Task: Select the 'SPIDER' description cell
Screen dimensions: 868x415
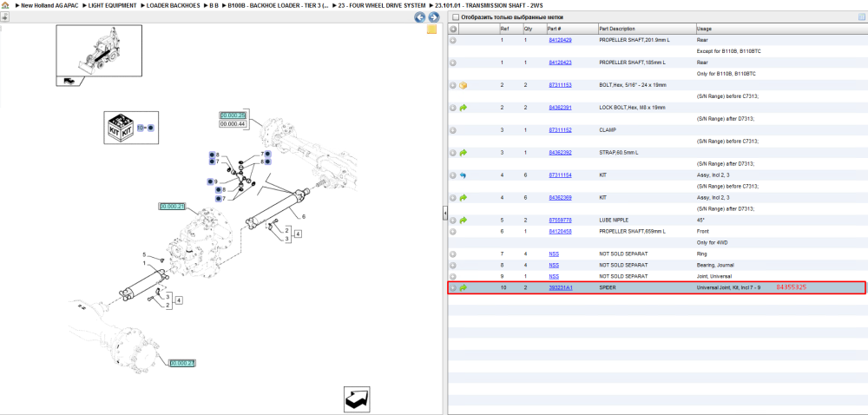Action: (608, 287)
